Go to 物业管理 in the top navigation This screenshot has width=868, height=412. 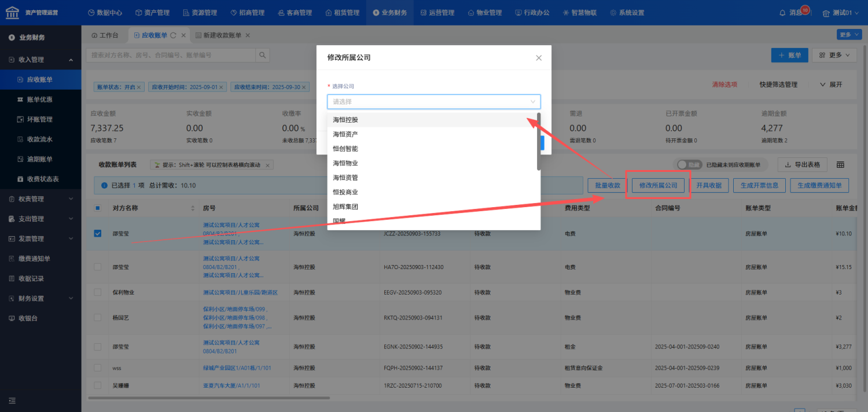click(x=484, y=13)
